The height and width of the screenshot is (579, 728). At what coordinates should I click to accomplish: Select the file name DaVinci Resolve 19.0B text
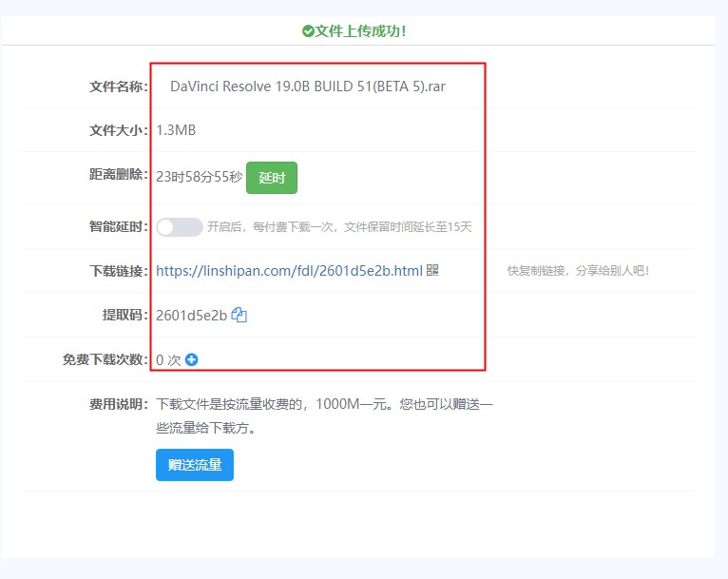click(308, 87)
